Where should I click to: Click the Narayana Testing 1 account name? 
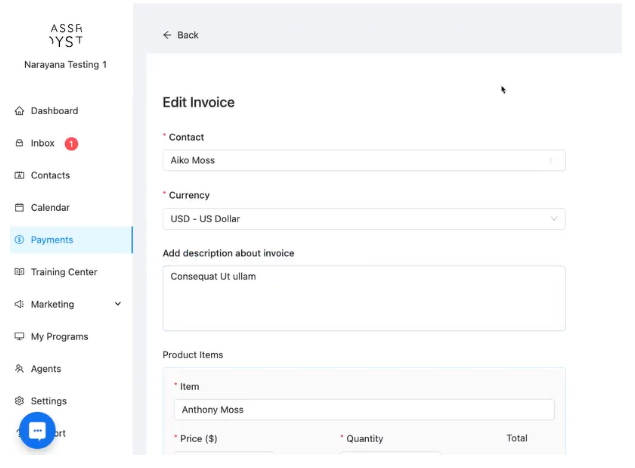pyautogui.click(x=65, y=65)
